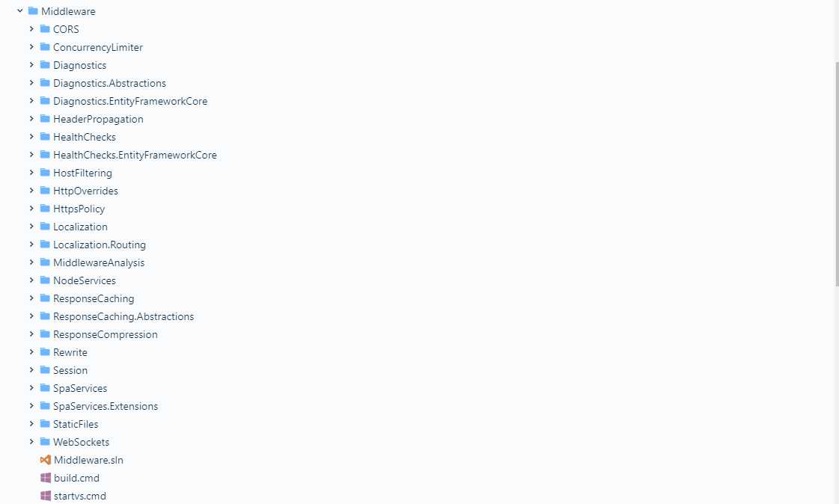The height and width of the screenshot is (504, 839).
Task: Expand the StaticFiles folder chevron
Action: click(31, 424)
